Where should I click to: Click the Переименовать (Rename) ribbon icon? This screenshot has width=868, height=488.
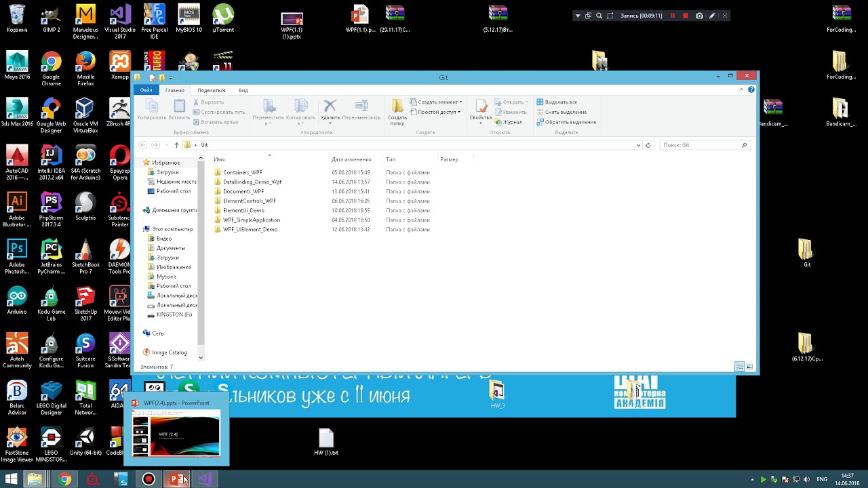361,110
